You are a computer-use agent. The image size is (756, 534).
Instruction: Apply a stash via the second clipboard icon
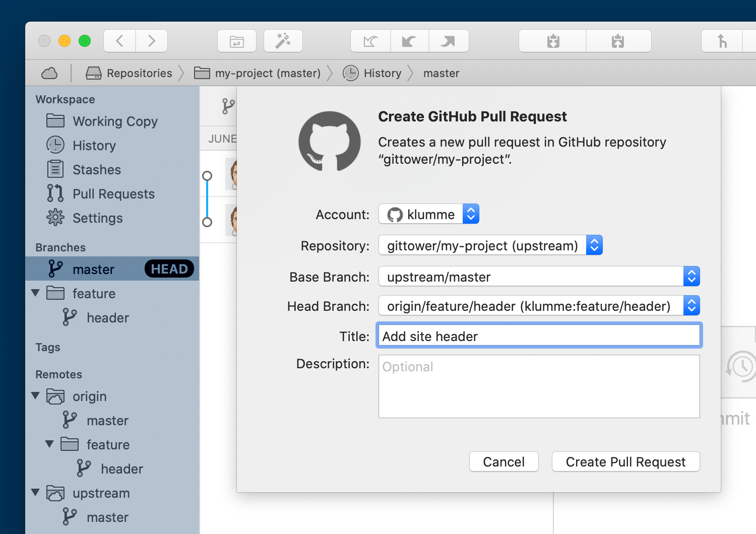pyautogui.click(x=618, y=41)
